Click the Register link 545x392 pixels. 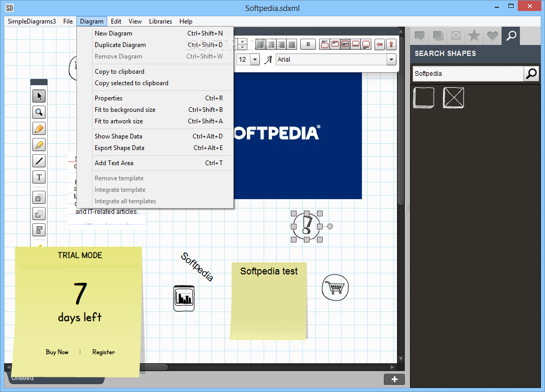click(104, 352)
